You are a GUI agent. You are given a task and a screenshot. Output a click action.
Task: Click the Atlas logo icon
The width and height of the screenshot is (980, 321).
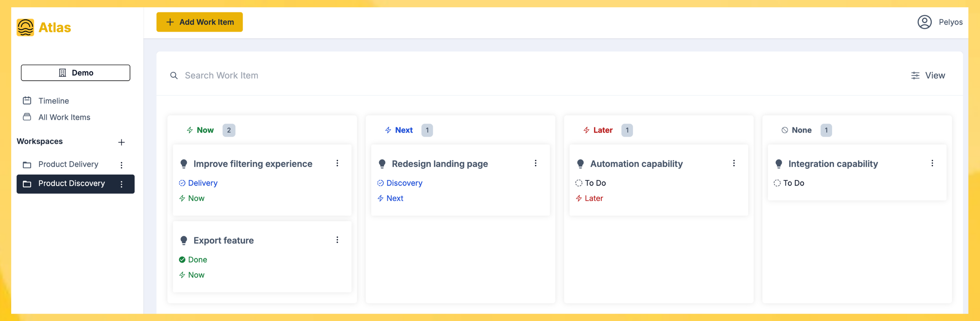[25, 27]
